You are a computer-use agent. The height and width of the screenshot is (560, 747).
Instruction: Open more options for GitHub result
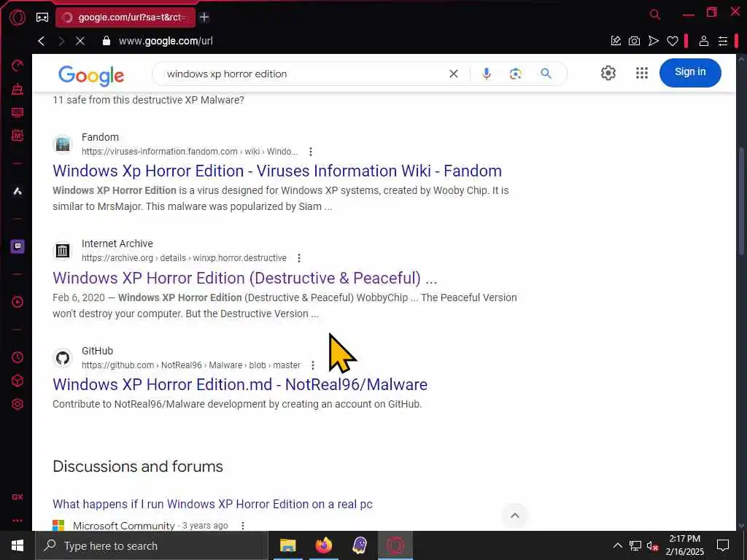point(312,365)
